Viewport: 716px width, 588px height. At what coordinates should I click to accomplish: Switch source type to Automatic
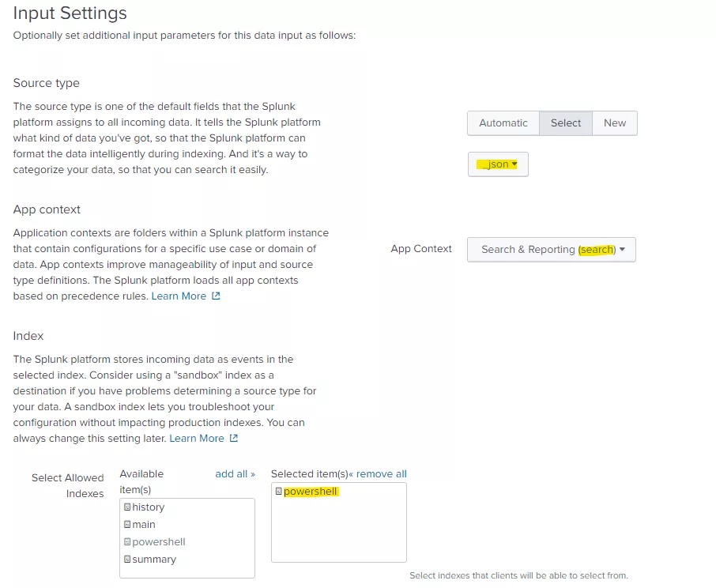[503, 122]
